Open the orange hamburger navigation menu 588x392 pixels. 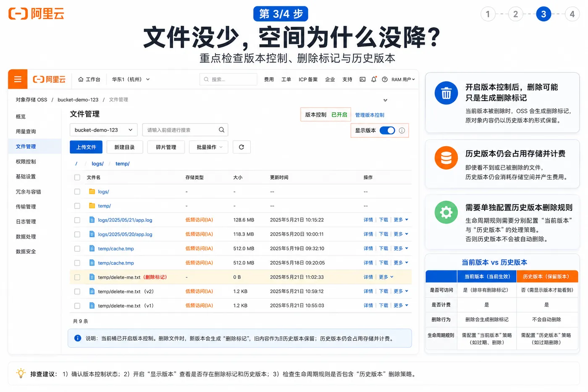[x=18, y=79]
